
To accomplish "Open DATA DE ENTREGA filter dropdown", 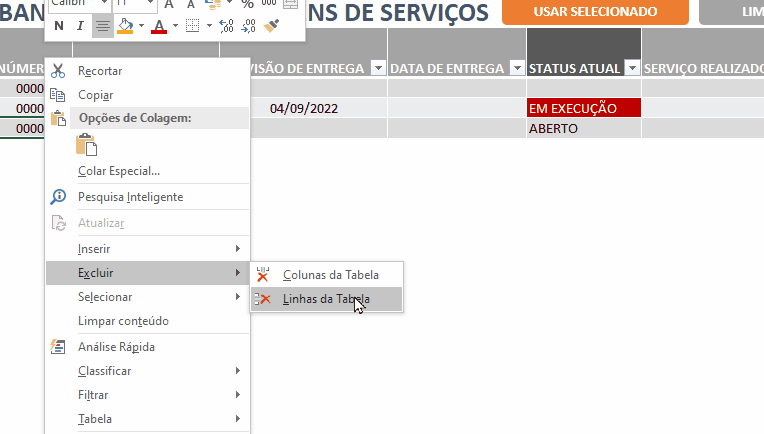I will tap(517, 68).
